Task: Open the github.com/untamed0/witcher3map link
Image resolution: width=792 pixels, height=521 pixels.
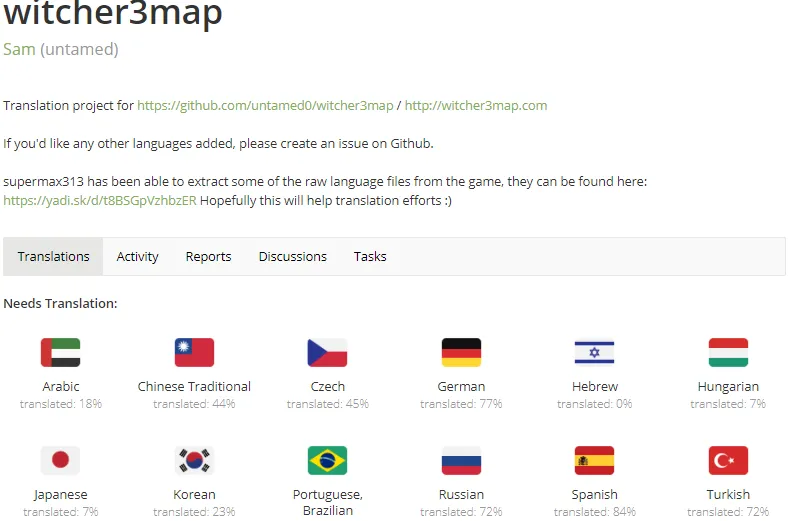Action: pyautogui.click(x=265, y=106)
